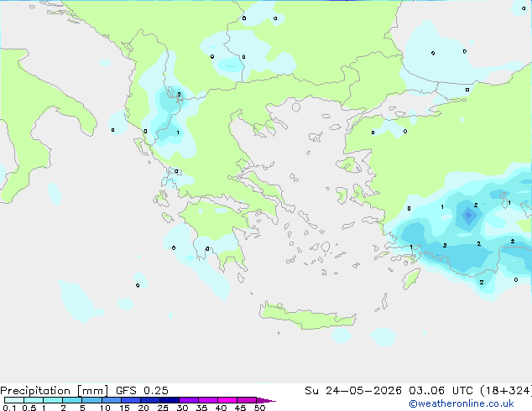The width and height of the screenshot is (532, 411).
Task: Pick the 2–5 mm legend swatch
Action: (72, 400)
